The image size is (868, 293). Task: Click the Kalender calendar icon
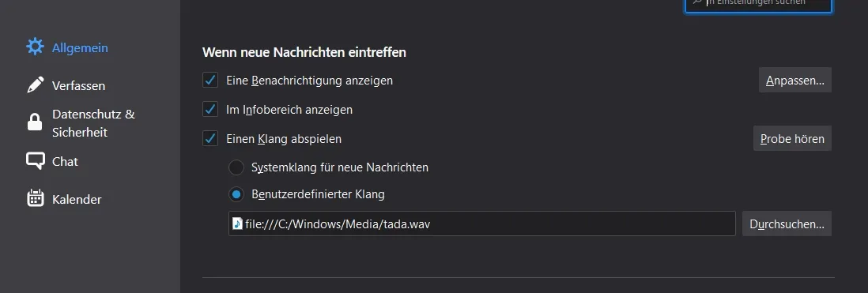tap(35, 198)
